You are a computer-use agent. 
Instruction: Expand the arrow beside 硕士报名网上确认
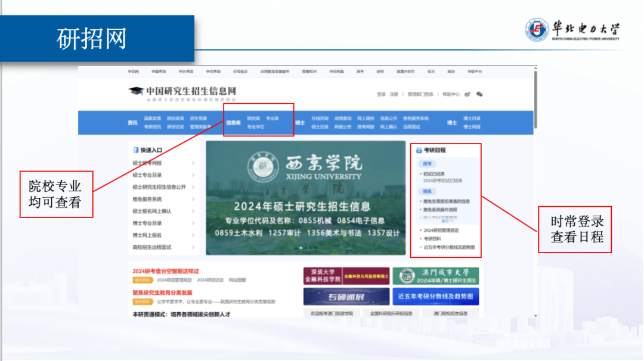[x=193, y=211]
